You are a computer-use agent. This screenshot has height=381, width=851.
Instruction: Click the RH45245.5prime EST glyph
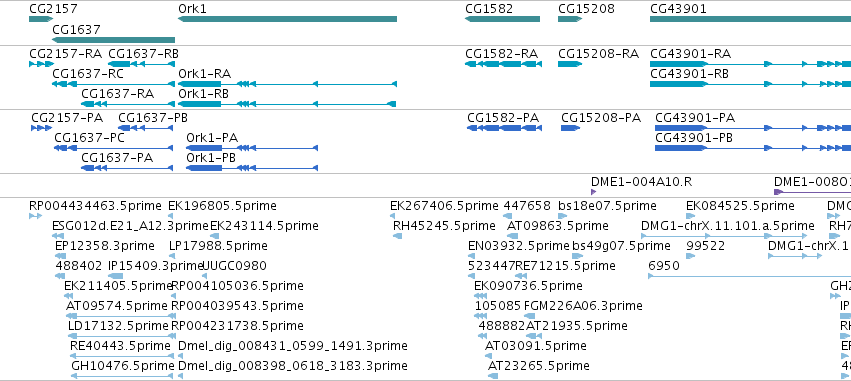(x=398, y=236)
